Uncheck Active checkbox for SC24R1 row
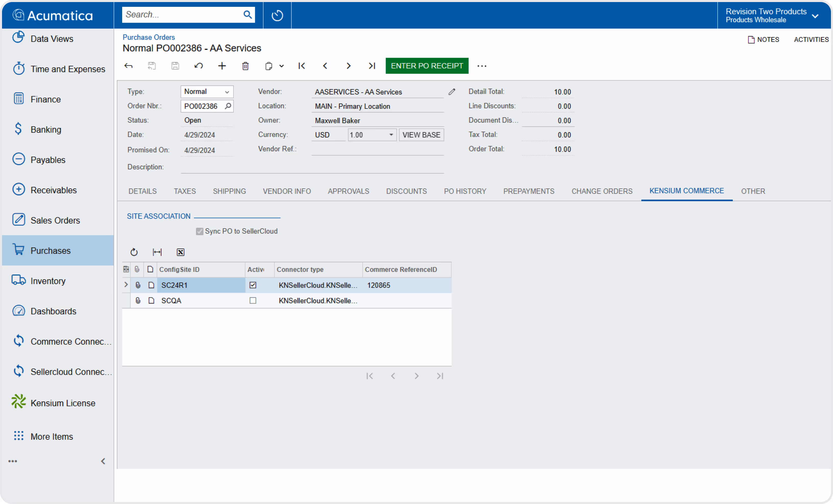The width and height of the screenshot is (833, 504). point(253,285)
